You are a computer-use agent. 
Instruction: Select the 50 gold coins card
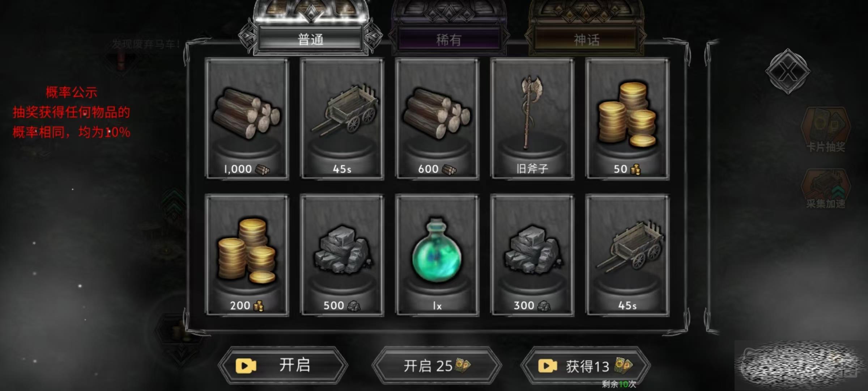627,119
